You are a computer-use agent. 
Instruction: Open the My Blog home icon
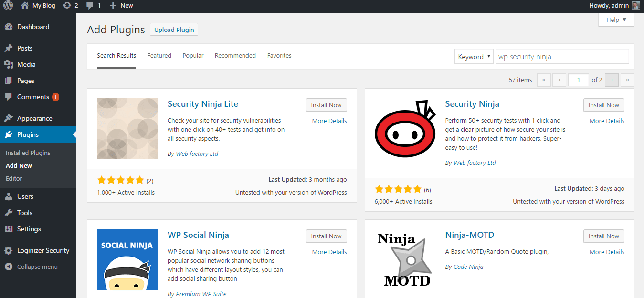pos(25,6)
